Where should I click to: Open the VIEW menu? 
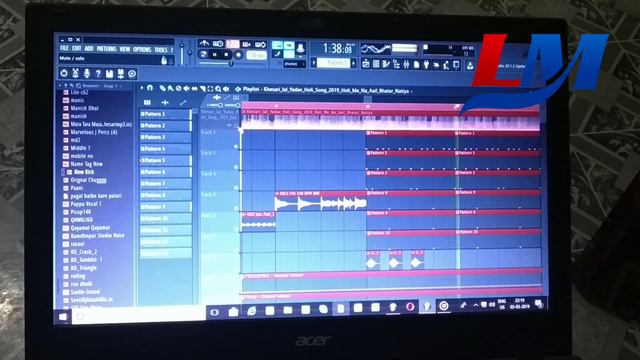click(x=124, y=49)
